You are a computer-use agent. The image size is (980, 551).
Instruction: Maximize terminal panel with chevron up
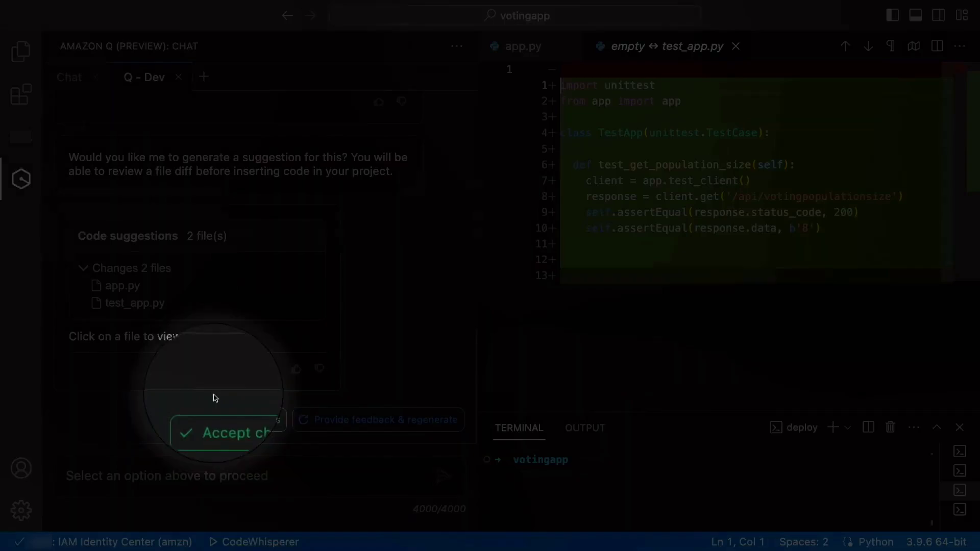tap(937, 427)
